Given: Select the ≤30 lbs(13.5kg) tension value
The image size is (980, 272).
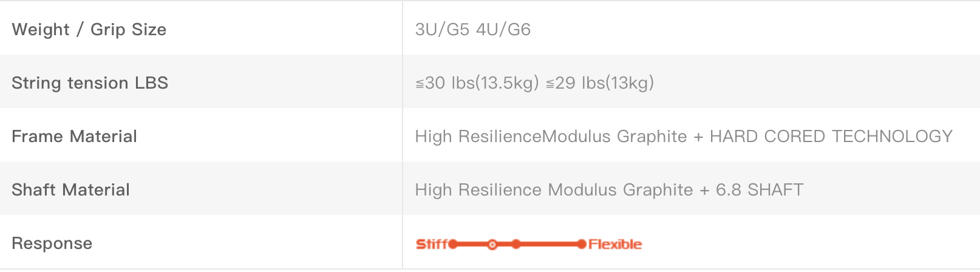Looking at the screenshot, I should click(477, 83).
